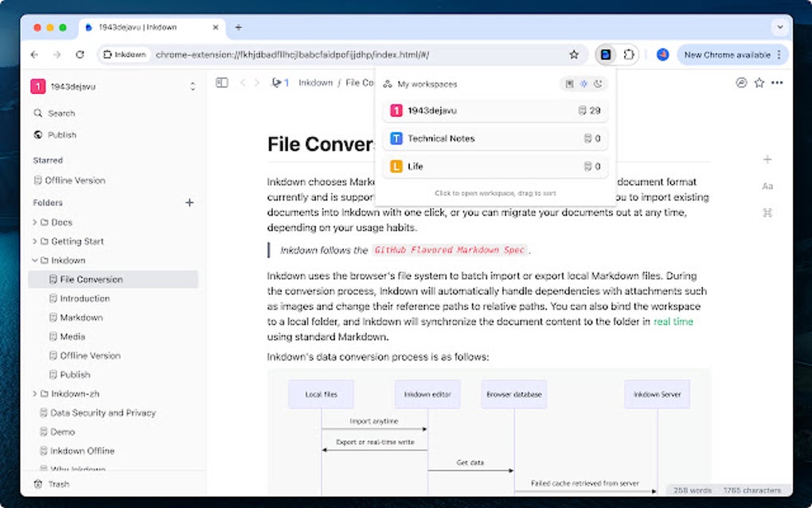
Task: Toggle the sidebar panel icon
Action: (222, 83)
